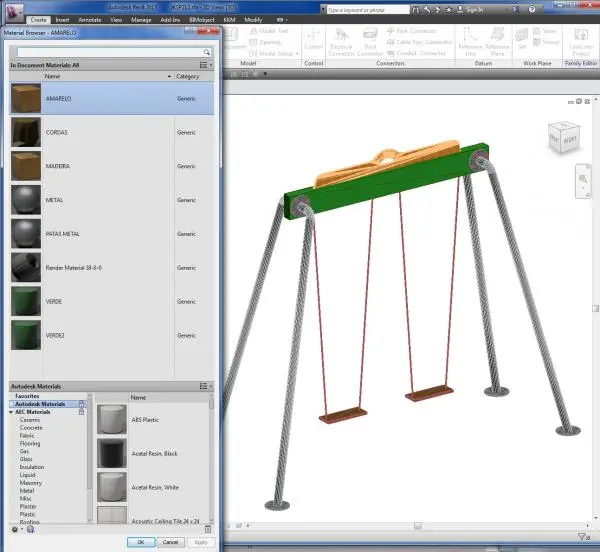Click the Name column sort arrow
The image size is (600, 552).
click(169, 77)
